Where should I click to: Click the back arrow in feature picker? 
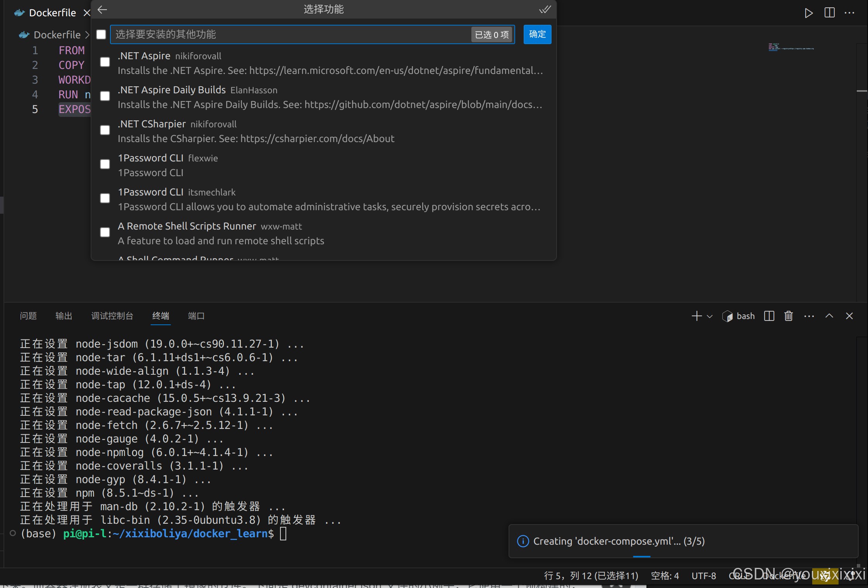coord(102,10)
